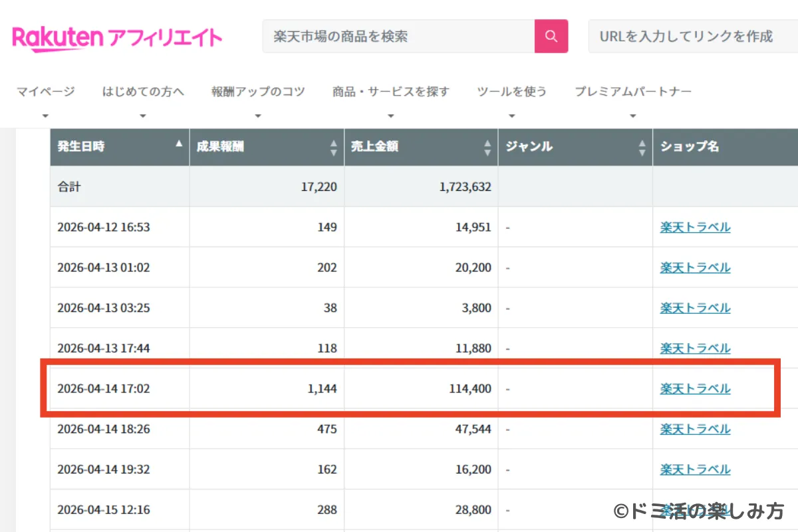Open 楽天トラベル link in 2026-04-13 01:02 row

695,267
